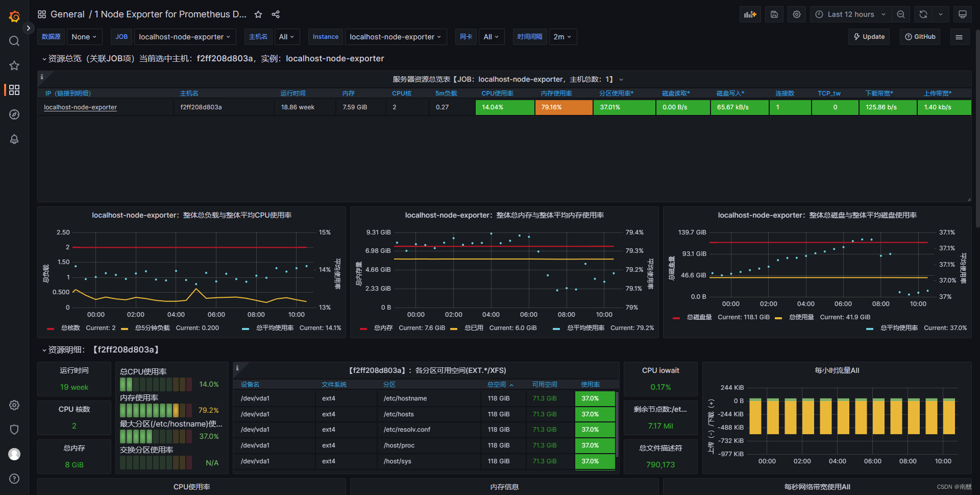Open the Grafana search panel
The height and width of the screenshot is (495, 980).
tap(14, 41)
